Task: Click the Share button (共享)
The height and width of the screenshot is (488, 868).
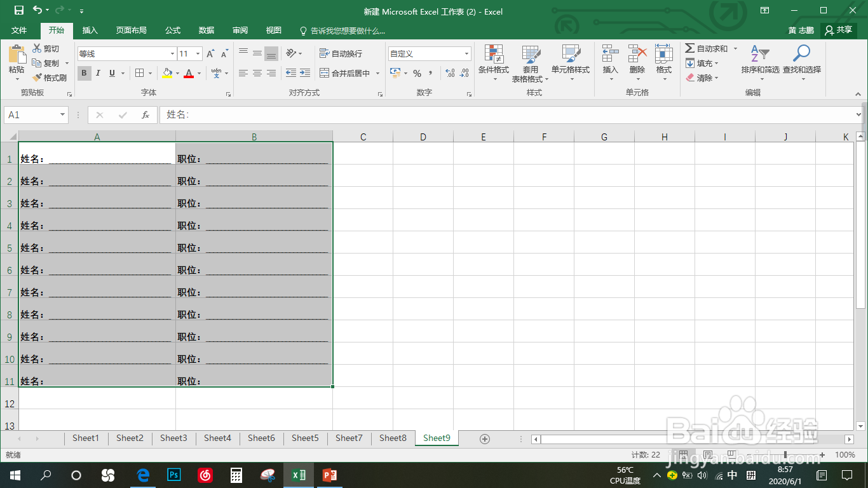Action: (839, 30)
